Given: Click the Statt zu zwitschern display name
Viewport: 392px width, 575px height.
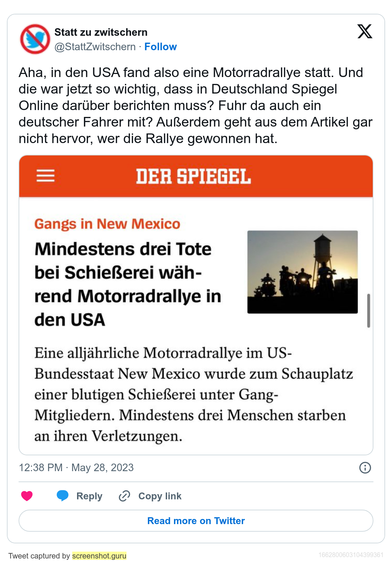Looking at the screenshot, I should point(101,32).
